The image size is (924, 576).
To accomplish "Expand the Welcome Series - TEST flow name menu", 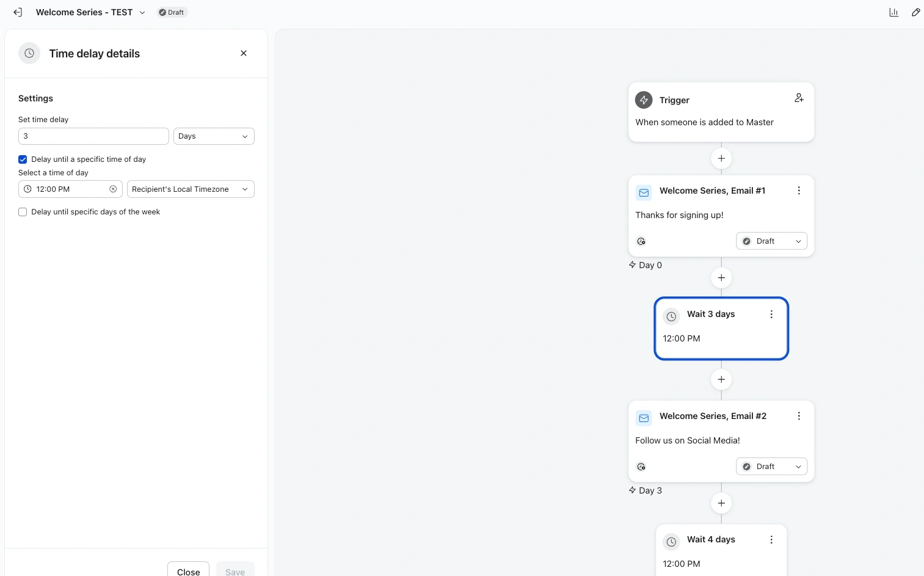I will coord(142,12).
